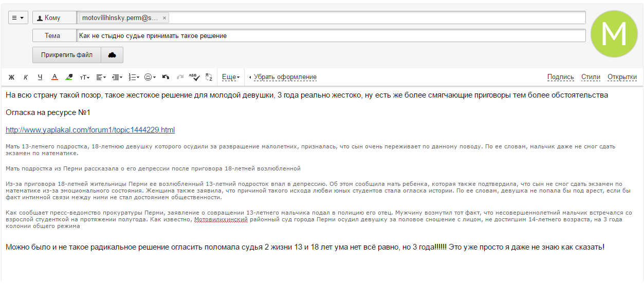644x285 pixels.
Task: Open the Еще menu
Action: click(230, 77)
